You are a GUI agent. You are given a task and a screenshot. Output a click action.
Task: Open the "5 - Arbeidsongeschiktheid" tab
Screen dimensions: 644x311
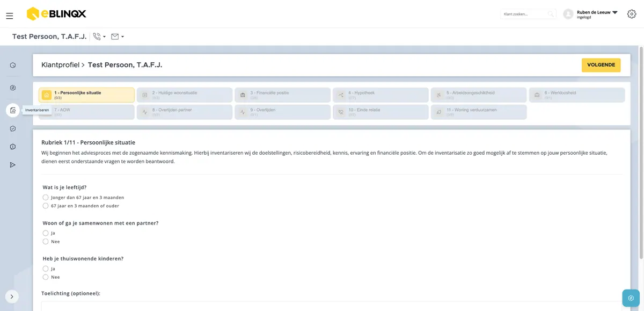pos(479,95)
